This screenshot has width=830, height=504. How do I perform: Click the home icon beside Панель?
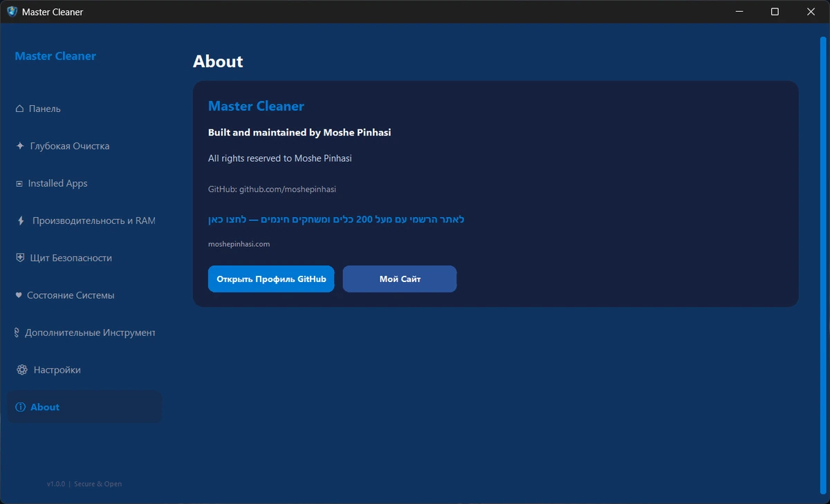coord(20,109)
